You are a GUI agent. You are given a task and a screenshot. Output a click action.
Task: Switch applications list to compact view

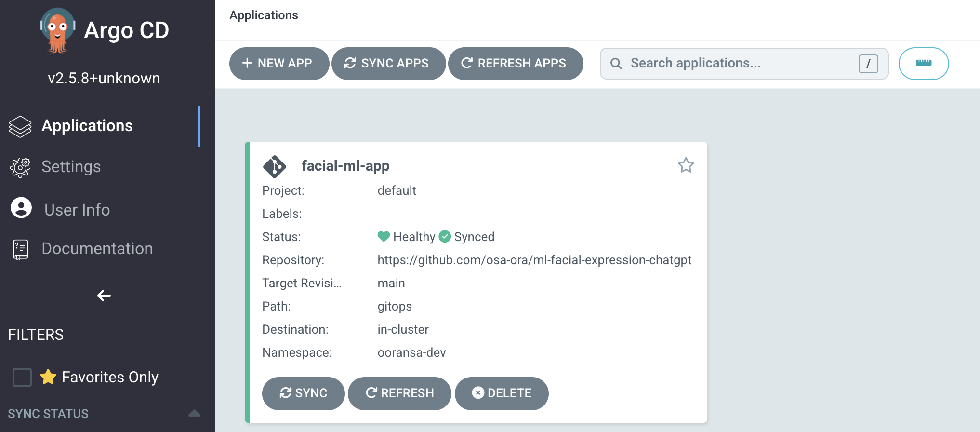coord(923,63)
